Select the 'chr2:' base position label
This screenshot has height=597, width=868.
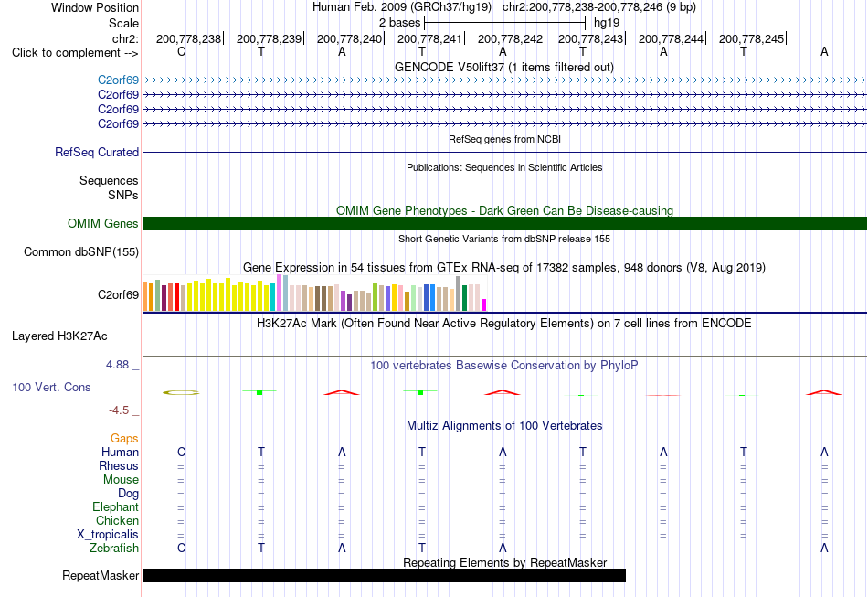125,38
